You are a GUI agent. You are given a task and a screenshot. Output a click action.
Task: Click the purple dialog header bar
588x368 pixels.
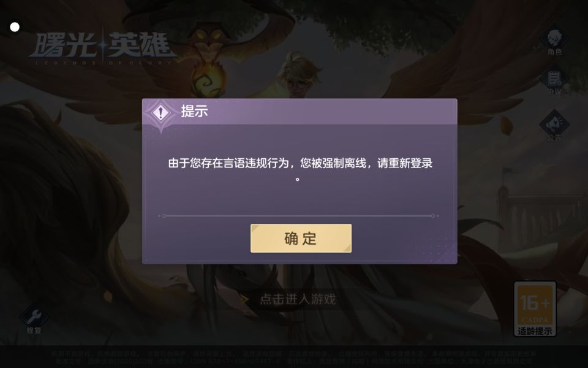(300, 112)
